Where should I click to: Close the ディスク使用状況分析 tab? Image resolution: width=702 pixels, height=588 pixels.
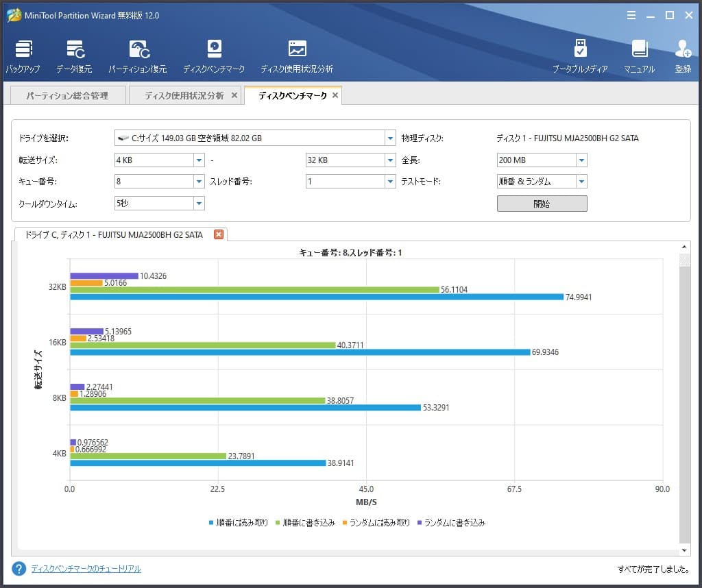(234, 95)
